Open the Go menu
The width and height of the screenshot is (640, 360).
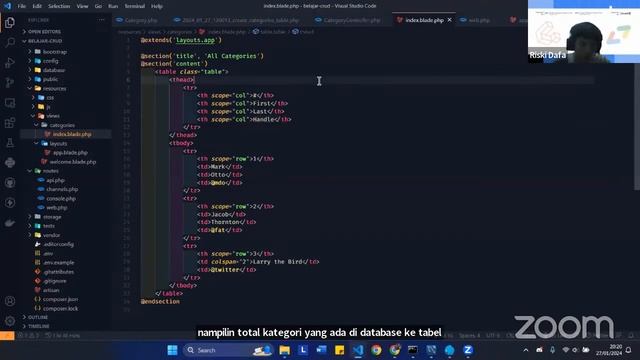(x=98, y=6)
